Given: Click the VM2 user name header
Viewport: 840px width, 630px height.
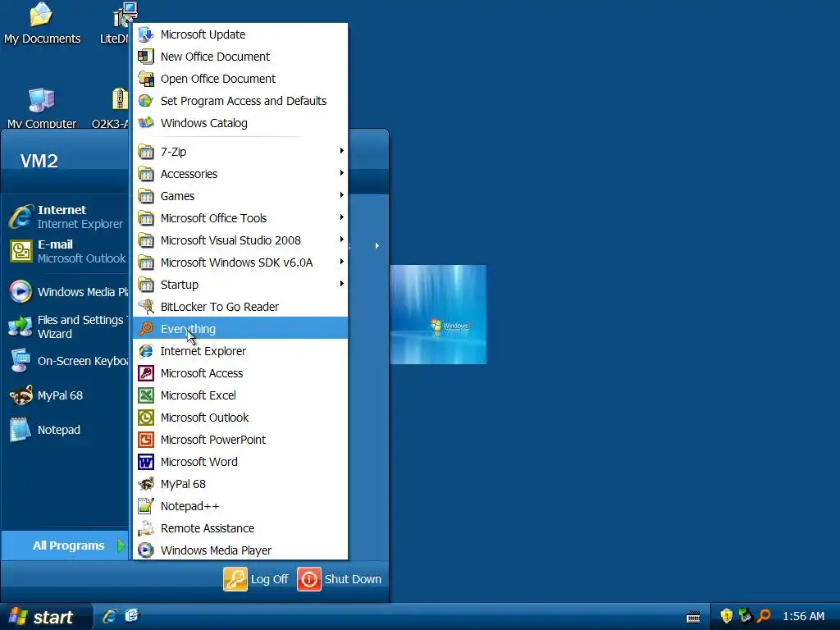Looking at the screenshot, I should 39,161.
